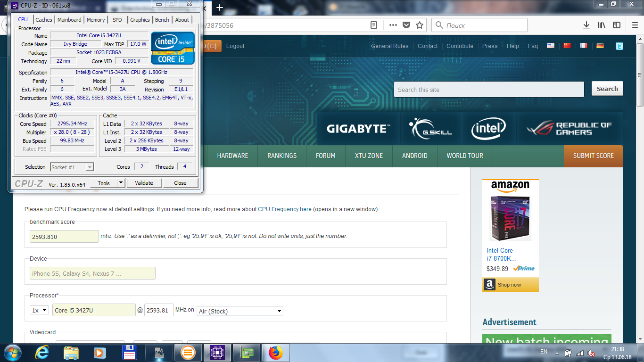Click site Search button
Image resolution: width=644 pixels, height=362 pixels.
point(607,89)
